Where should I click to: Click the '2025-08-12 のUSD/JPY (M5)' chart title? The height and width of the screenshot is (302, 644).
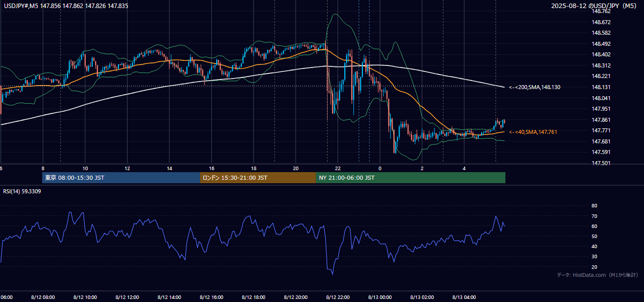point(595,6)
